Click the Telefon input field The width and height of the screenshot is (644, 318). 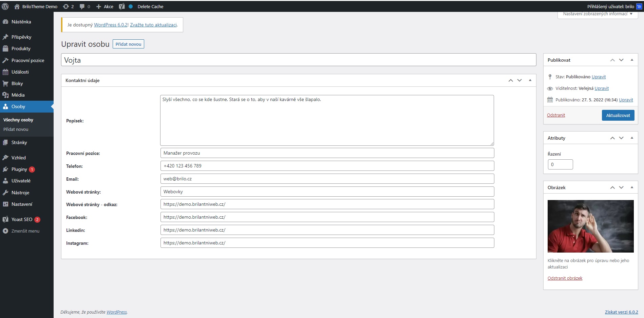pyautogui.click(x=327, y=166)
